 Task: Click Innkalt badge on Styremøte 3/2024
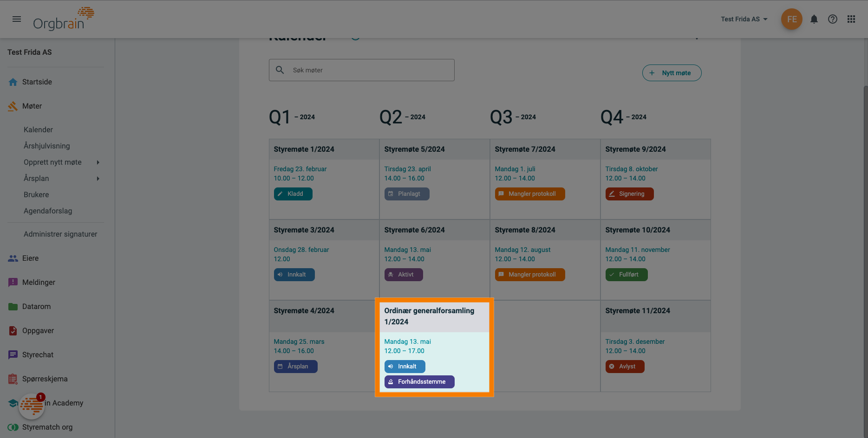(294, 275)
